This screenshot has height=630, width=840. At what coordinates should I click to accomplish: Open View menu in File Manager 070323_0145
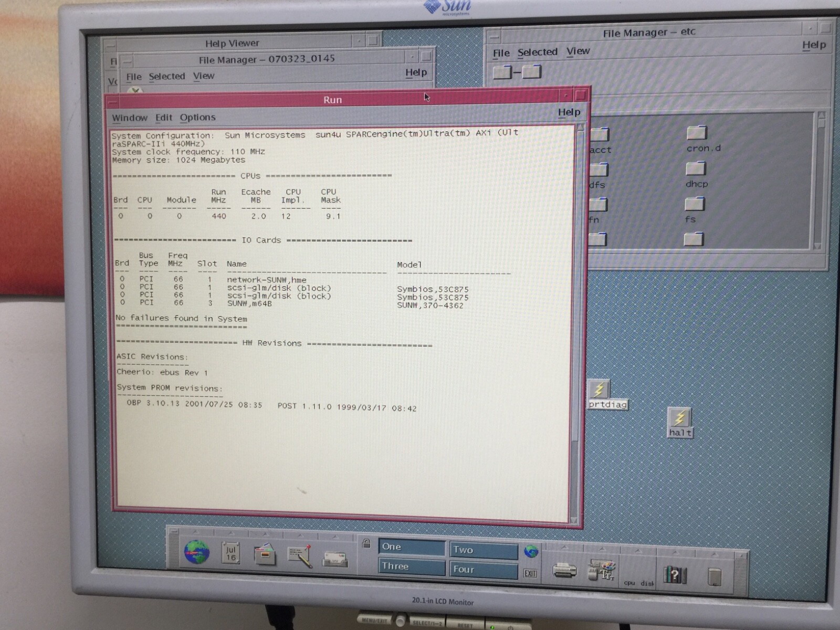203,76
